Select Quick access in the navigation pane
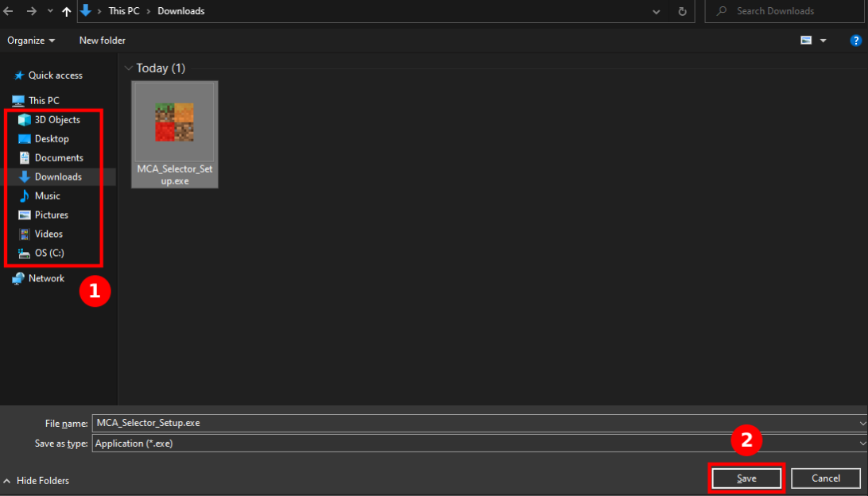The height and width of the screenshot is (496, 868). pos(48,76)
